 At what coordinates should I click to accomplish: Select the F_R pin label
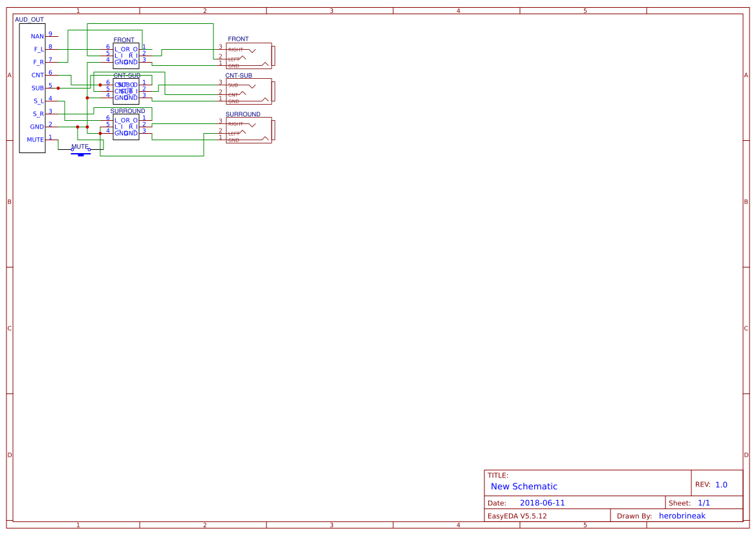(39, 62)
